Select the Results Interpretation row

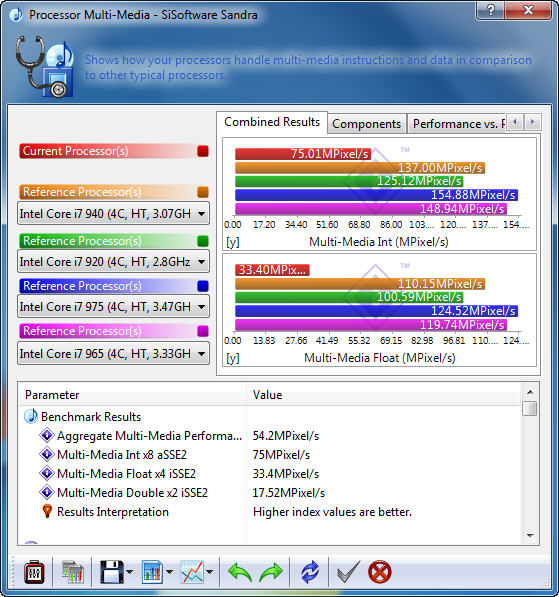(x=269, y=512)
